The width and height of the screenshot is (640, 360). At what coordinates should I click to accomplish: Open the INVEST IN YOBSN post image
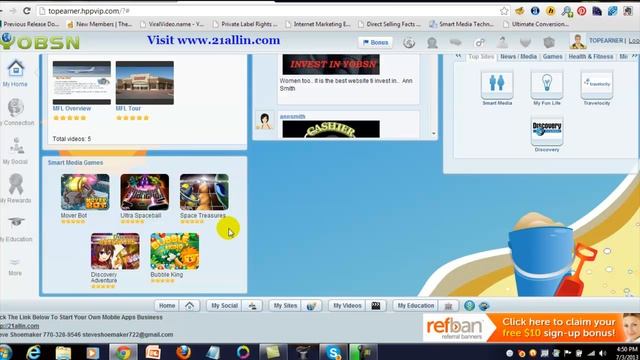point(331,64)
